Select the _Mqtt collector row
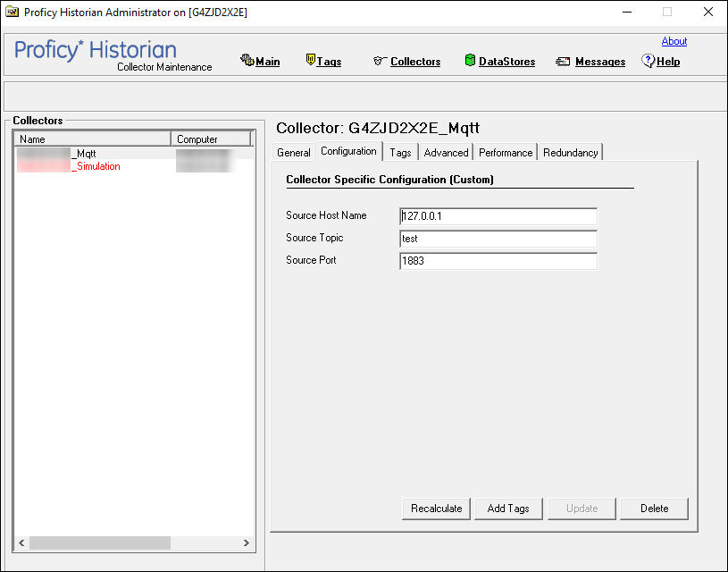This screenshot has width=728, height=572. (x=135, y=154)
